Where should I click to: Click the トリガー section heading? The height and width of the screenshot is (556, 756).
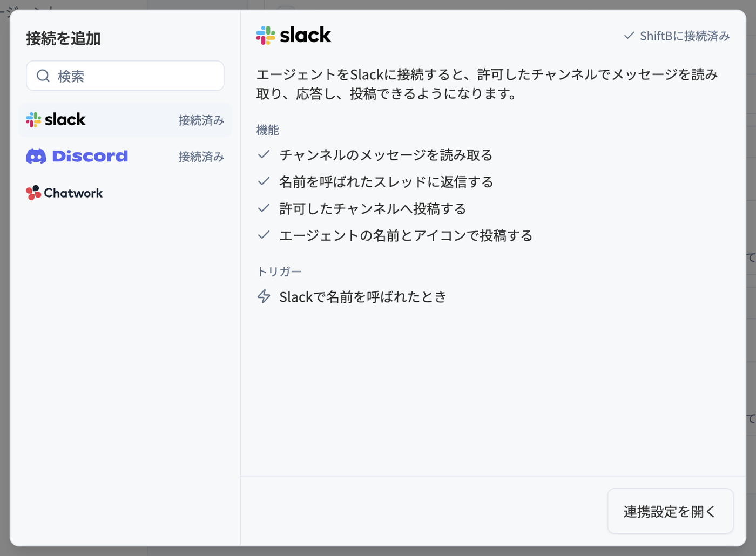point(279,272)
